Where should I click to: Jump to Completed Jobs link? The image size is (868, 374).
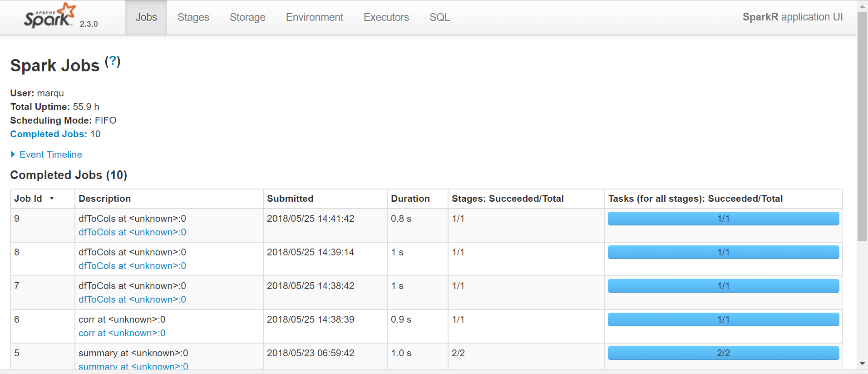(x=49, y=134)
